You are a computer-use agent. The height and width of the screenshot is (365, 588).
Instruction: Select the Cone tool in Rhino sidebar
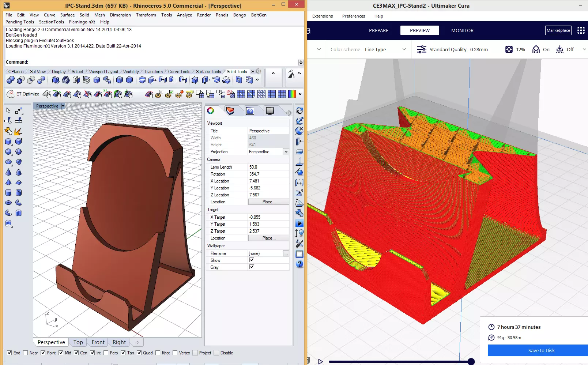[8, 172]
